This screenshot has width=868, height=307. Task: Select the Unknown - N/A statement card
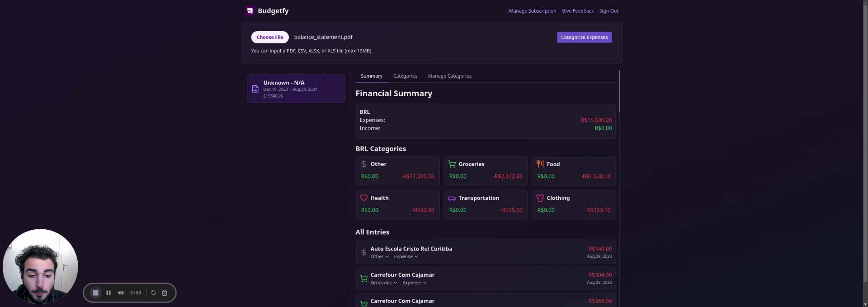[x=296, y=89]
